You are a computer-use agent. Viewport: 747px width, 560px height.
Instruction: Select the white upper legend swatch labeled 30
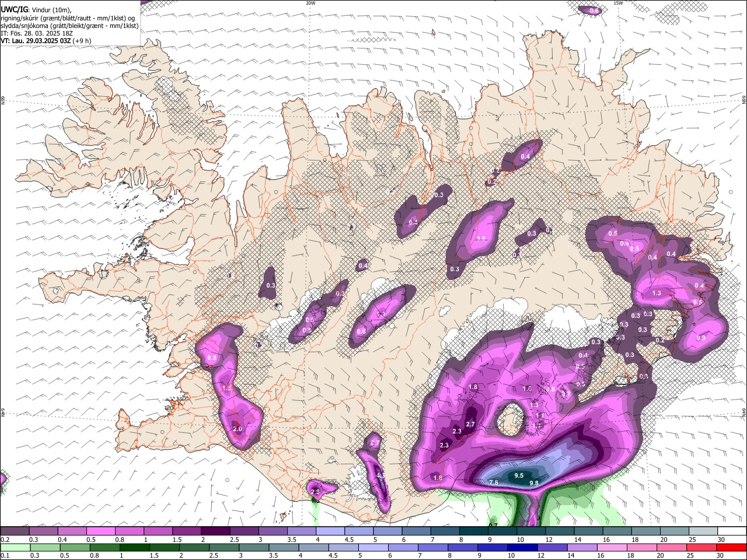click(x=732, y=531)
